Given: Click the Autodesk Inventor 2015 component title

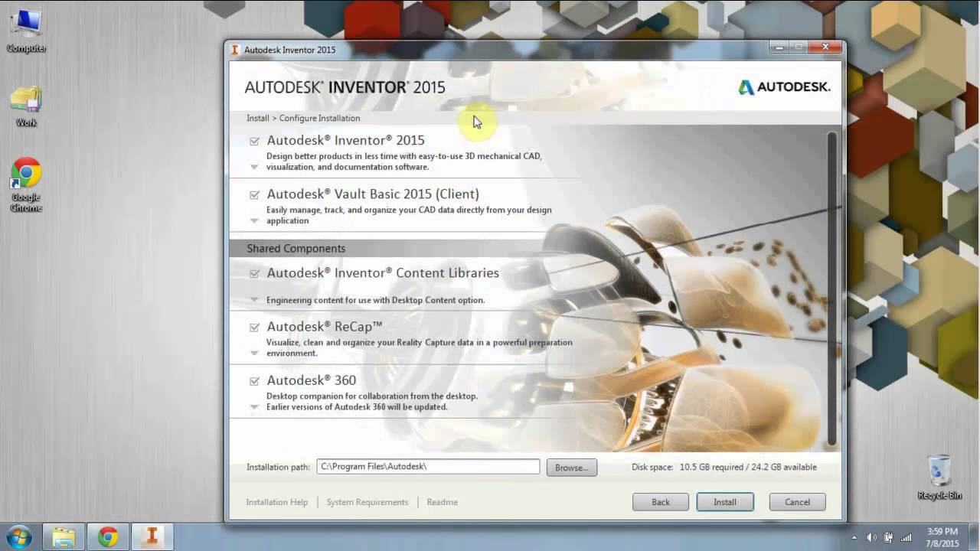Looking at the screenshot, I should click(x=345, y=141).
